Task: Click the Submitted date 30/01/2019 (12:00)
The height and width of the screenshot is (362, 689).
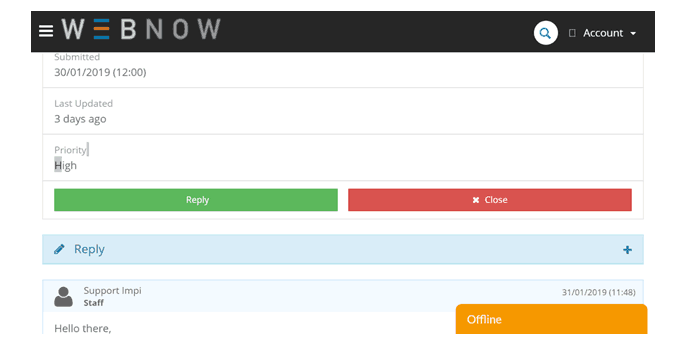Action: click(x=100, y=72)
